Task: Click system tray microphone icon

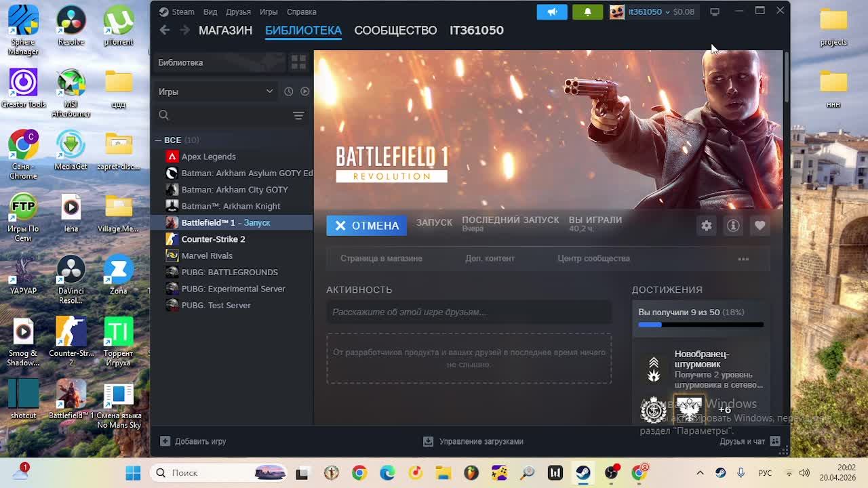Action: 741,472
